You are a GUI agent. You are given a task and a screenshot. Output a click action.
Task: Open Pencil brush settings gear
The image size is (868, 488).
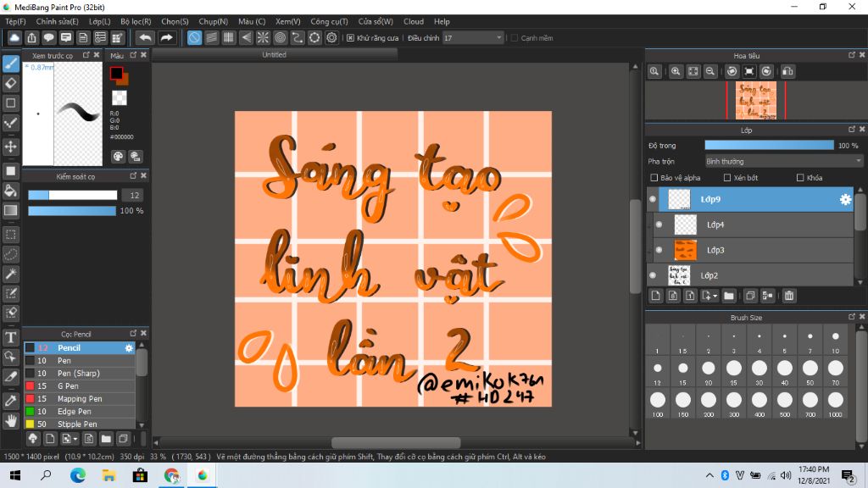[129, 348]
